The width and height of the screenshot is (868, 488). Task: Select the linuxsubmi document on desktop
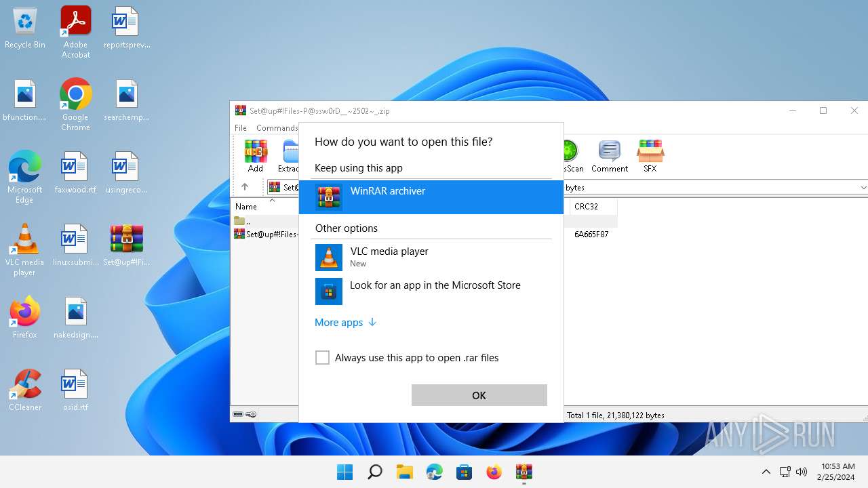[x=76, y=247]
